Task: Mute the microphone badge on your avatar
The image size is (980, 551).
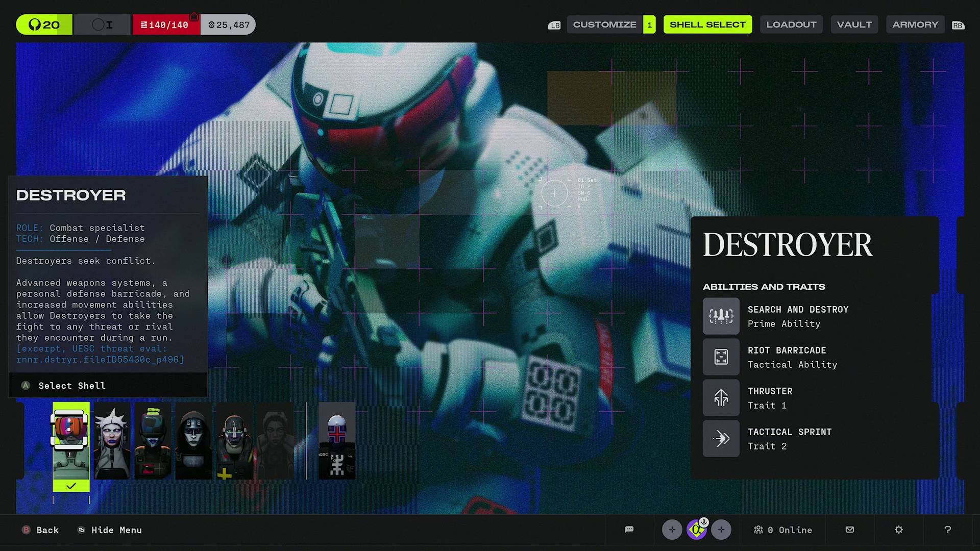Action: pyautogui.click(x=703, y=521)
